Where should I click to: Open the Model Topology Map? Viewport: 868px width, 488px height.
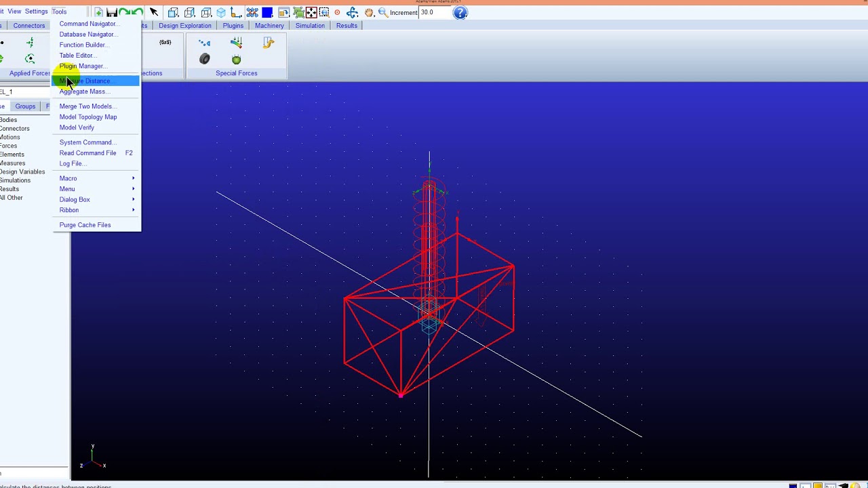96,117
